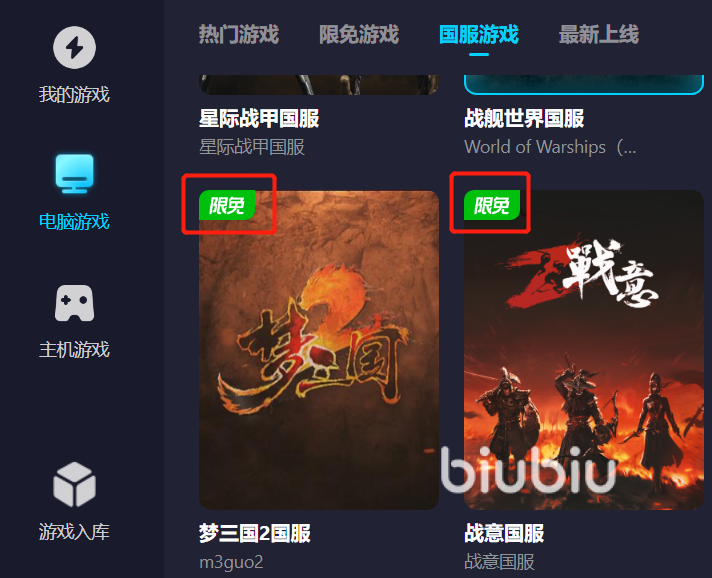Open the 最新上线 tab
Image resolution: width=712 pixels, height=578 pixels.
(598, 35)
